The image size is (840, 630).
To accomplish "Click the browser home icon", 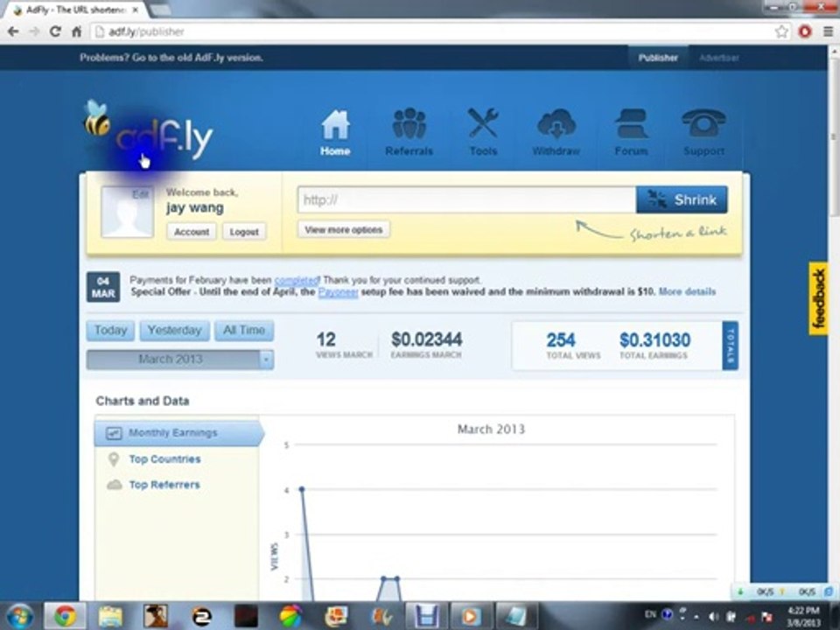I will tap(77, 31).
